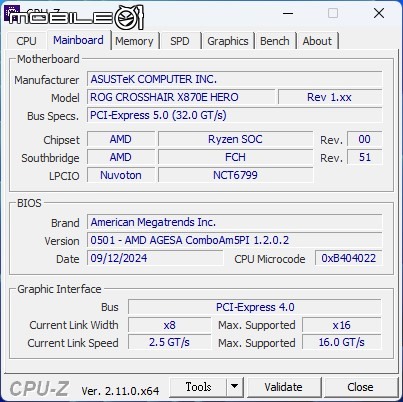Click the Rev 1.xx field
The image size is (403, 402).
tap(330, 97)
